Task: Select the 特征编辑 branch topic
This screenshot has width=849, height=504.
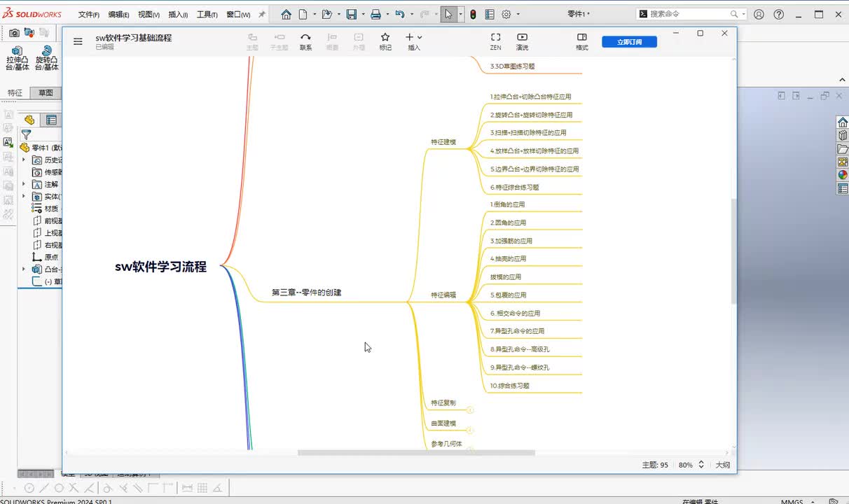Action: point(443,295)
